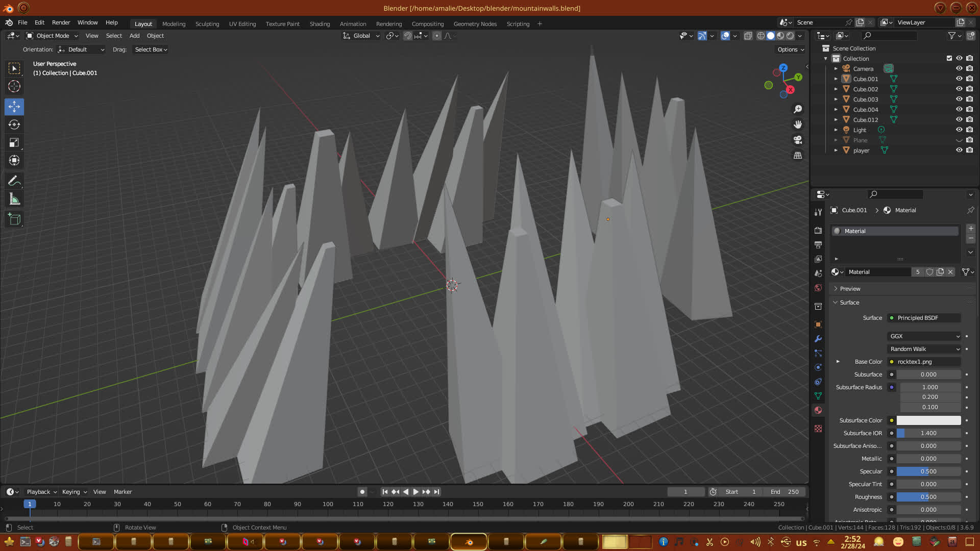The image size is (980, 551).
Task: Click the Subsurface Color white swatch
Action: (x=928, y=420)
